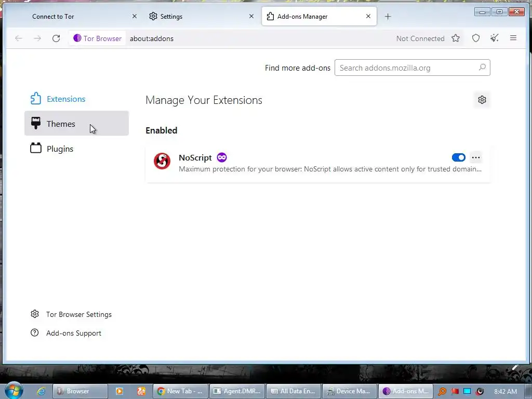The height and width of the screenshot is (399, 532).
Task: Click the Themes paintbrush icon
Action: click(x=36, y=123)
